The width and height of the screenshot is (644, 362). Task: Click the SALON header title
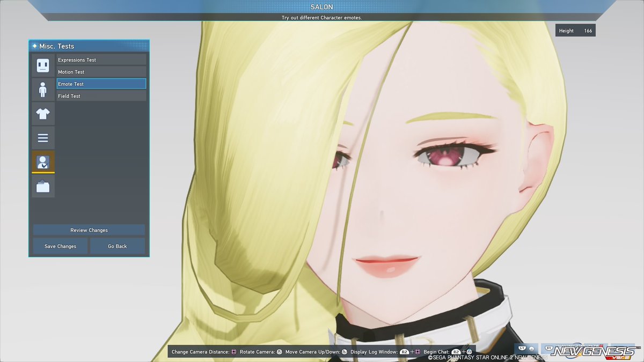(322, 6)
